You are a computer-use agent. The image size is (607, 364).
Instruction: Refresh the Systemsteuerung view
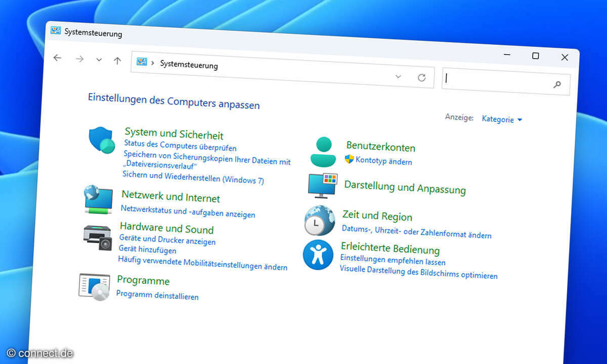pyautogui.click(x=421, y=77)
